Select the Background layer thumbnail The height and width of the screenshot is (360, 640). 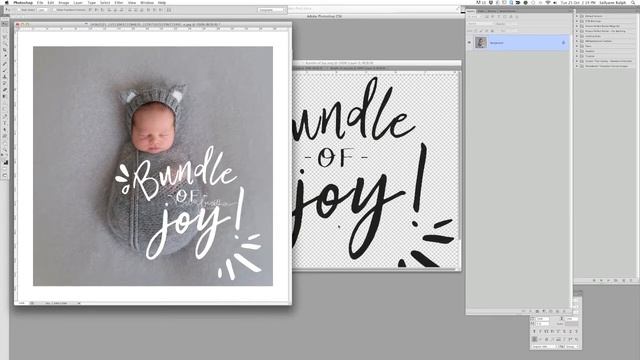(481, 42)
